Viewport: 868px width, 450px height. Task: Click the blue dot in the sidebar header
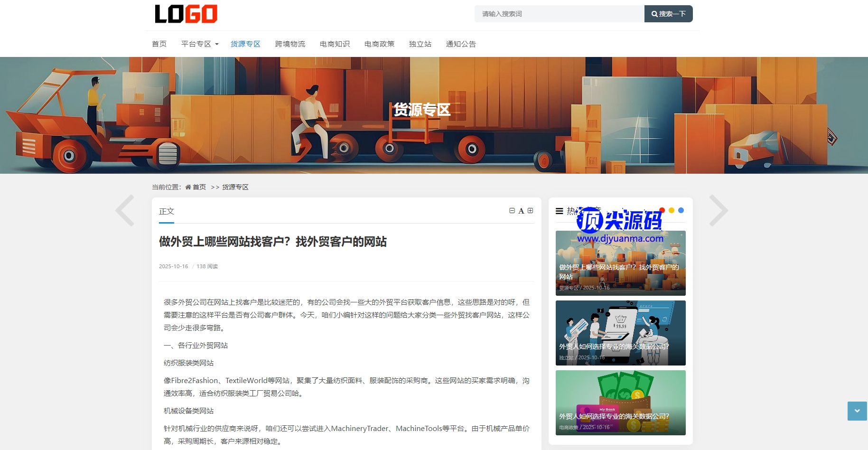681,210
